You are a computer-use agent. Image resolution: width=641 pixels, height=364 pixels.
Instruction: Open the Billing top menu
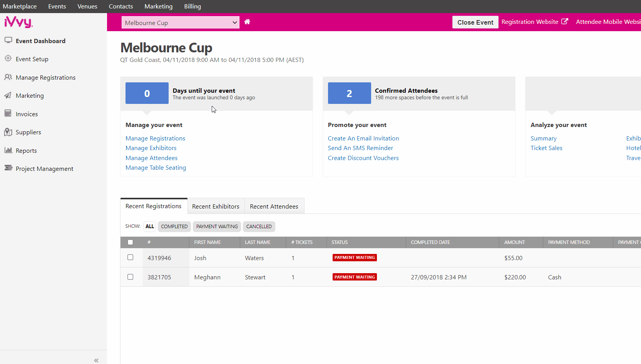192,7
